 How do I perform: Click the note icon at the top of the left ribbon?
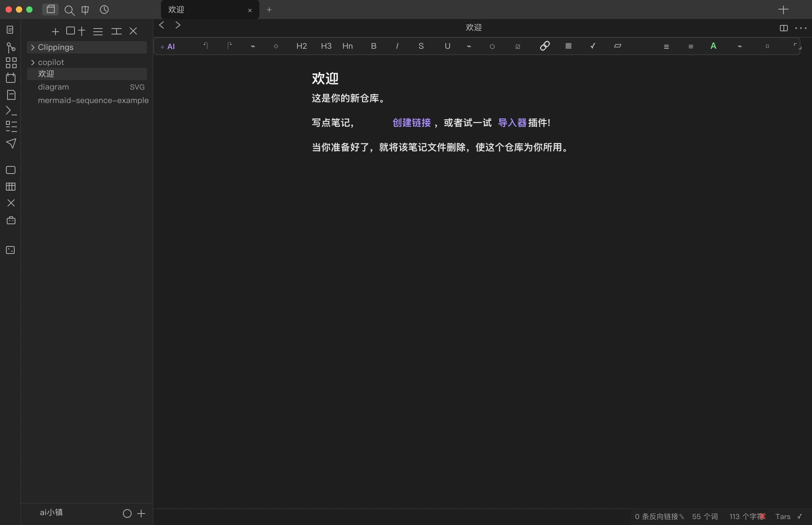pos(11,30)
